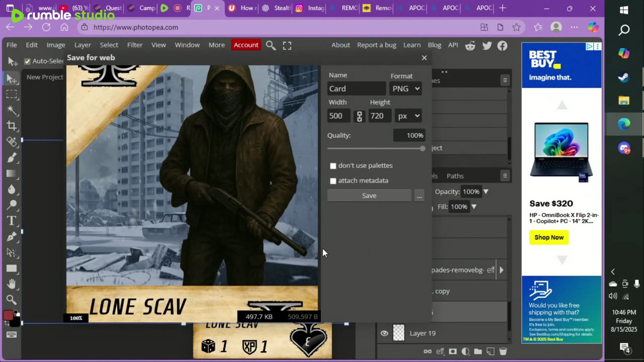The height and width of the screenshot is (362, 644).
Task: Check the "attach metadata" option
Action: click(x=333, y=181)
